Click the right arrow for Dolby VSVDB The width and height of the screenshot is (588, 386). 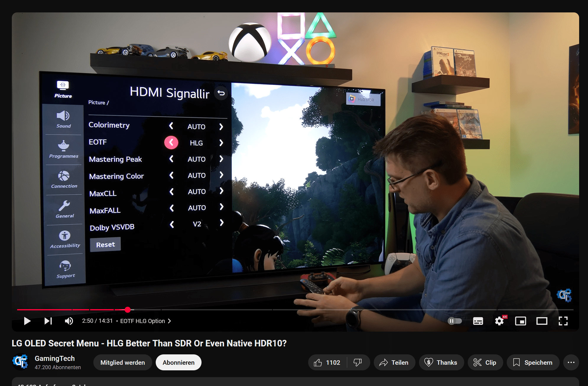click(222, 223)
